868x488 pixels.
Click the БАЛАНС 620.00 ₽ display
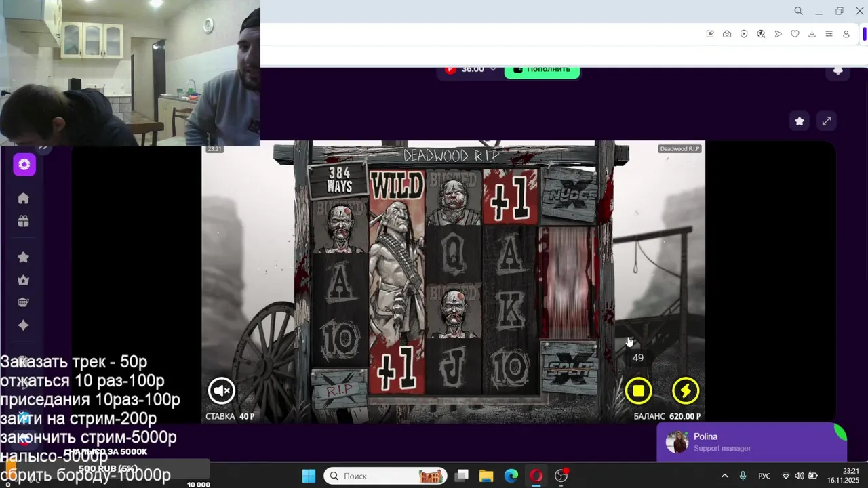tap(667, 416)
